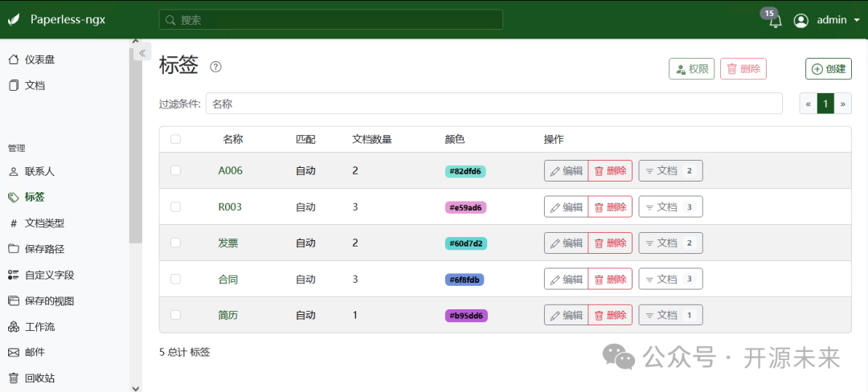
Task: Delete the R003 tag
Action: click(x=610, y=206)
